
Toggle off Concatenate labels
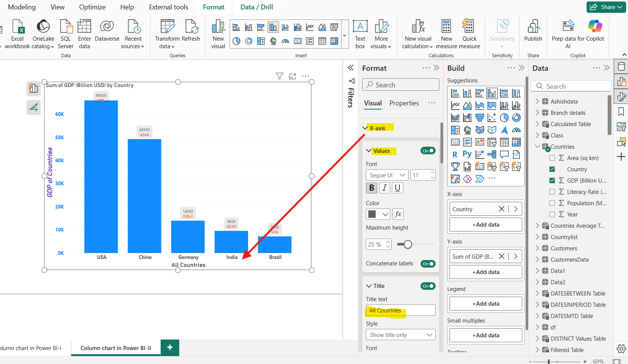428,264
